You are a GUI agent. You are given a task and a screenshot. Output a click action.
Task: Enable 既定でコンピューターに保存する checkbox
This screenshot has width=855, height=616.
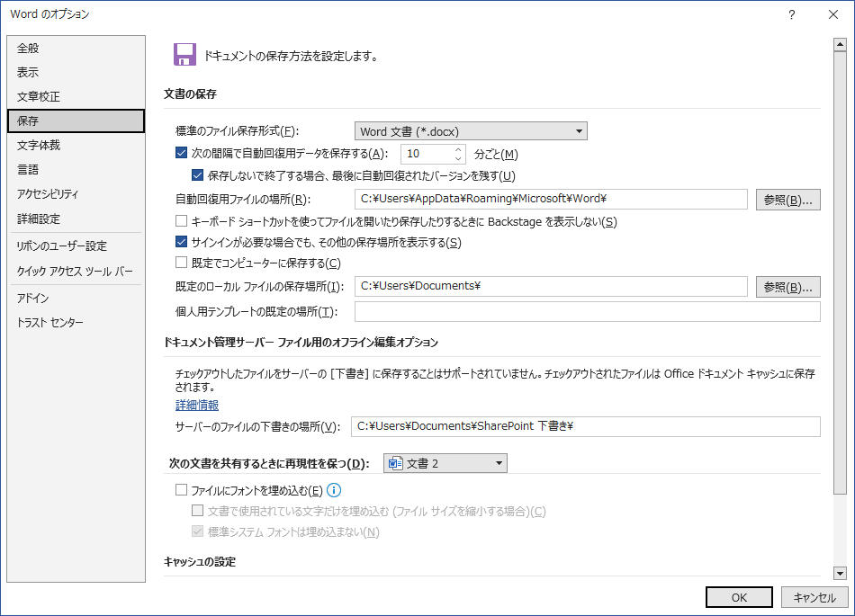[182, 263]
